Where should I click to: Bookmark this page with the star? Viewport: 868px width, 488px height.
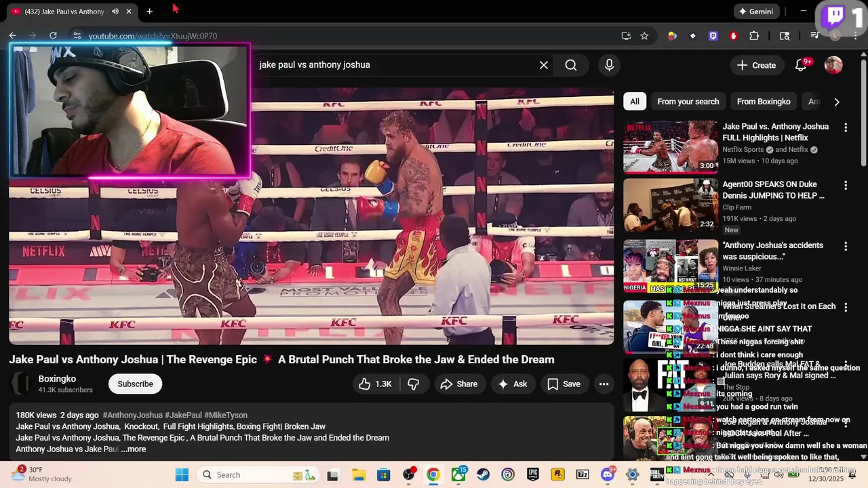644,36
